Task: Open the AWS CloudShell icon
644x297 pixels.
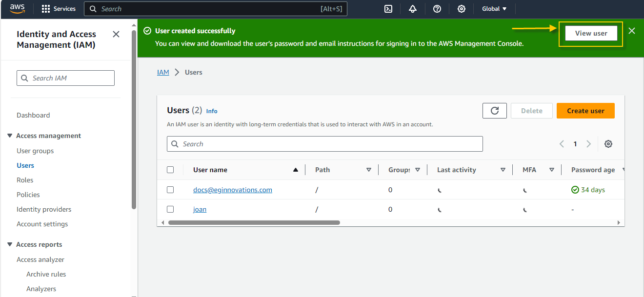Action: (388, 9)
